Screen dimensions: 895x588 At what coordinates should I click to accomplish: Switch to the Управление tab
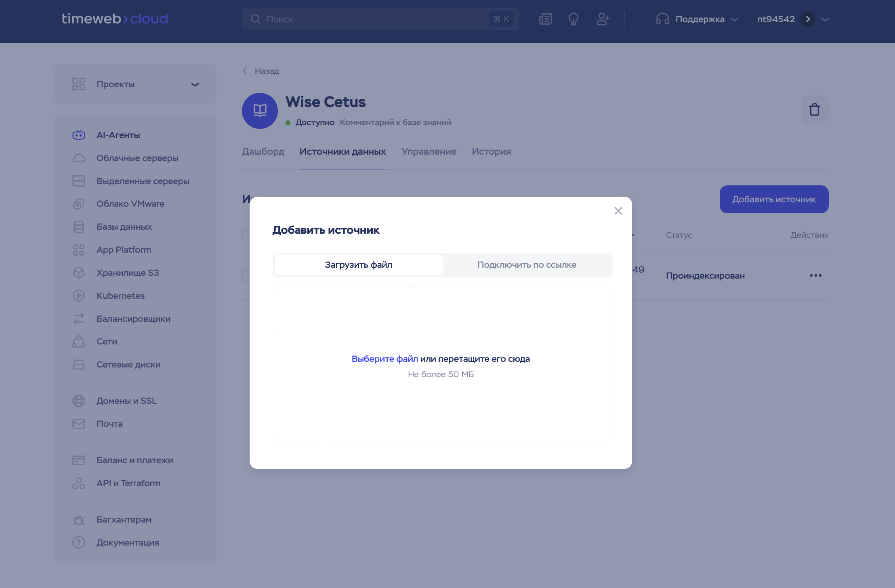(x=429, y=151)
